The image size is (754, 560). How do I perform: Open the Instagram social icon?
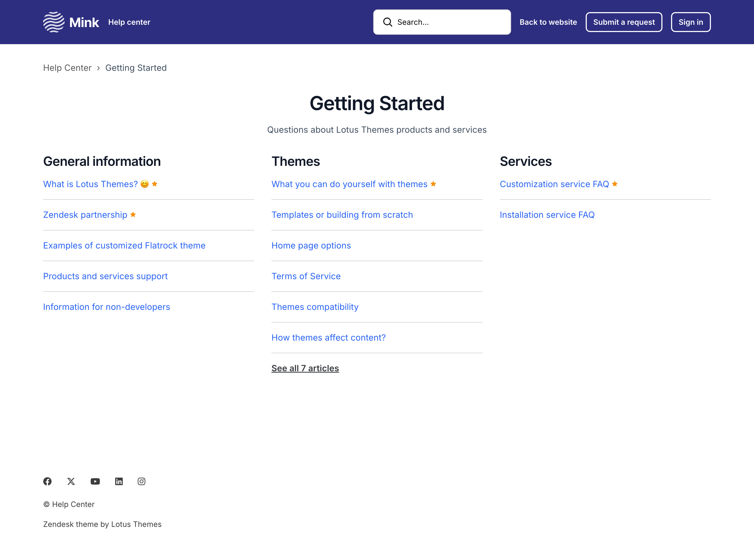point(141,481)
